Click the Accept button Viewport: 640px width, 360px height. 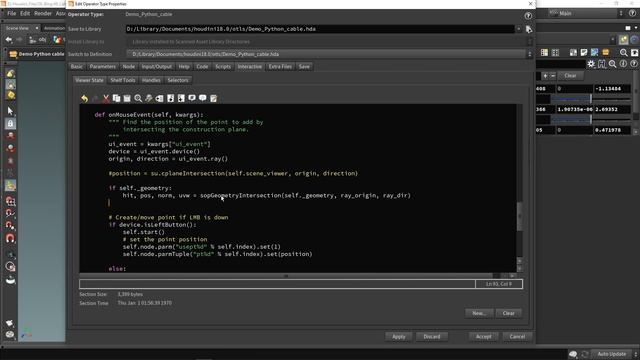(484, 337)
